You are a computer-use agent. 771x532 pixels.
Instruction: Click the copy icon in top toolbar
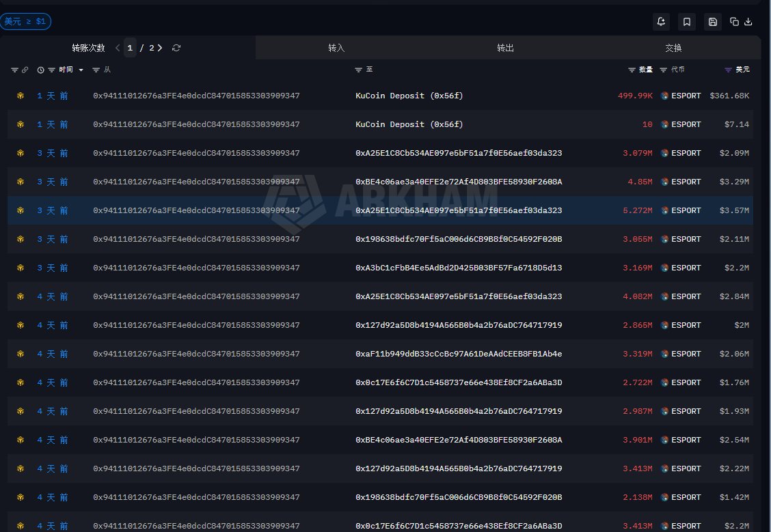(734, 22)
